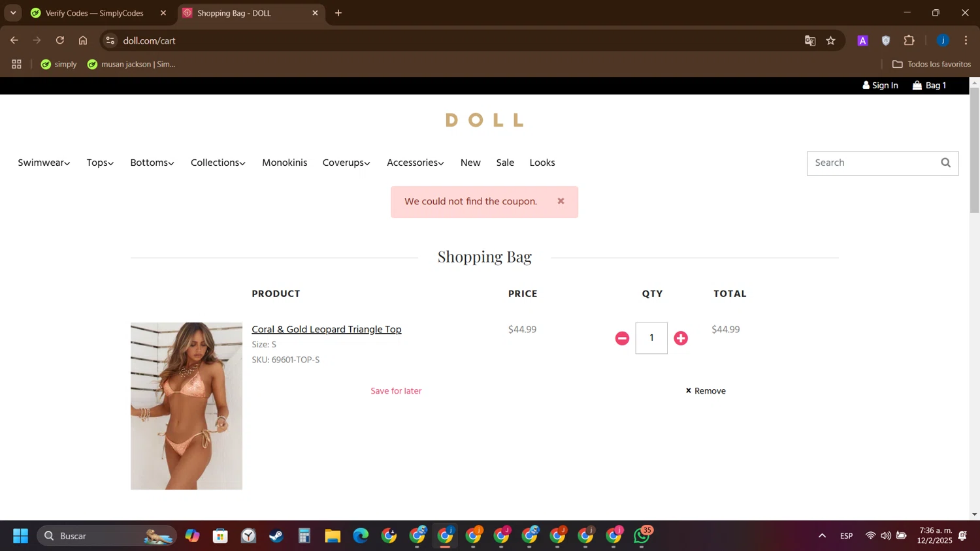Expand the Bottoms dropdown
The image size is (980, 551).
click(152, 163)
